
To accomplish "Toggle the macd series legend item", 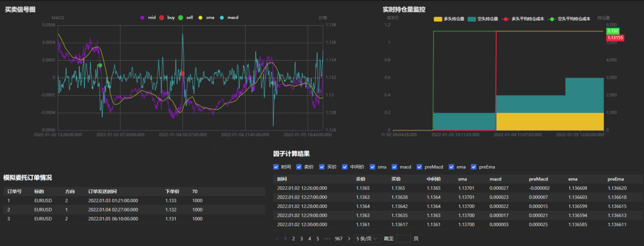I will point(229,18).
